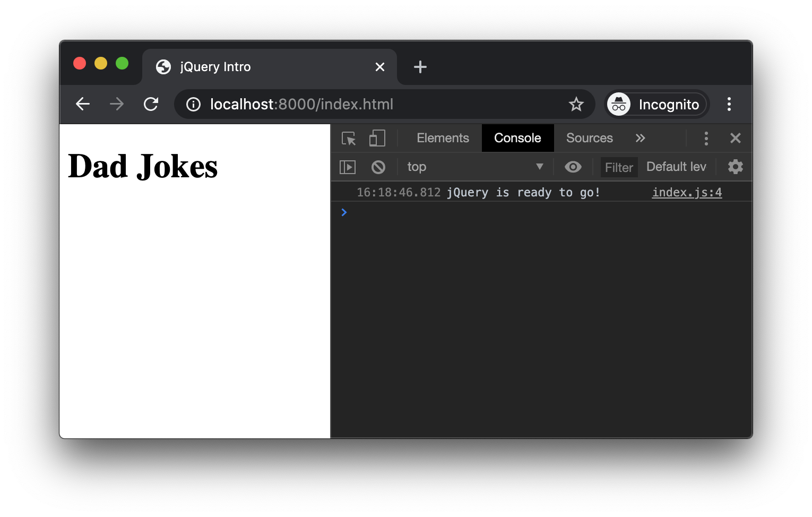
Task: Clear the console with the ban icon
Action: point(378,167)
